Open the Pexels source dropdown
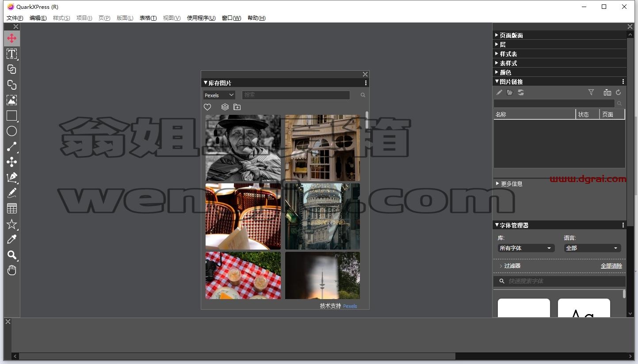Image resolution: width=638 pixels, height=364 pixels. click(x=219, y=95)
